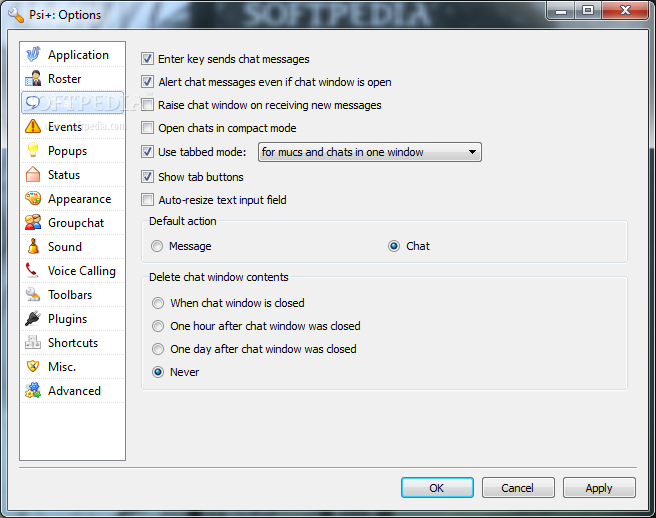Click the Chat speech bubble icon
This screenshot has width=656, height=518.
click(x=33, y=103)
